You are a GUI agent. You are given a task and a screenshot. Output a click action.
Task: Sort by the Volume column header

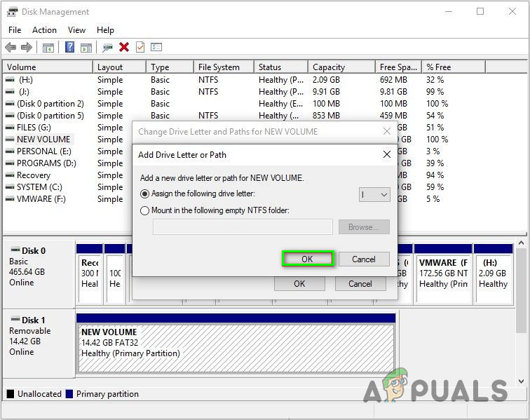(48, 67)
